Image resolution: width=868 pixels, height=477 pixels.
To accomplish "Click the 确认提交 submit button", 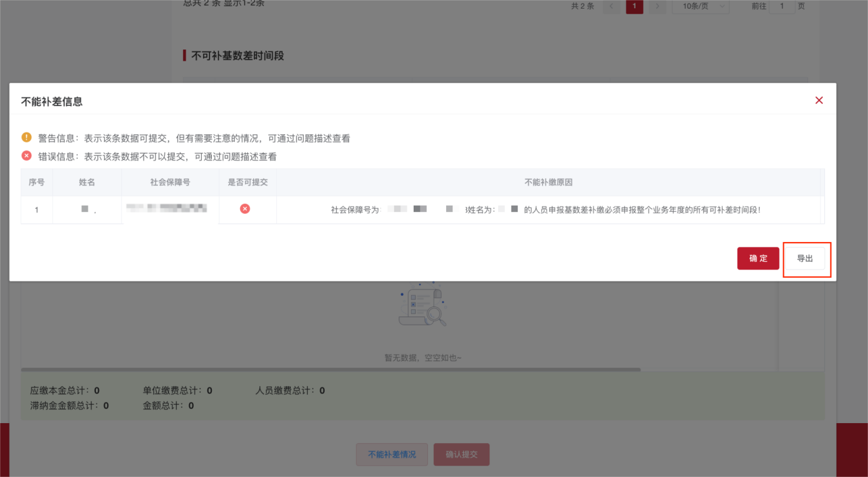I will [x=461, y=454].
